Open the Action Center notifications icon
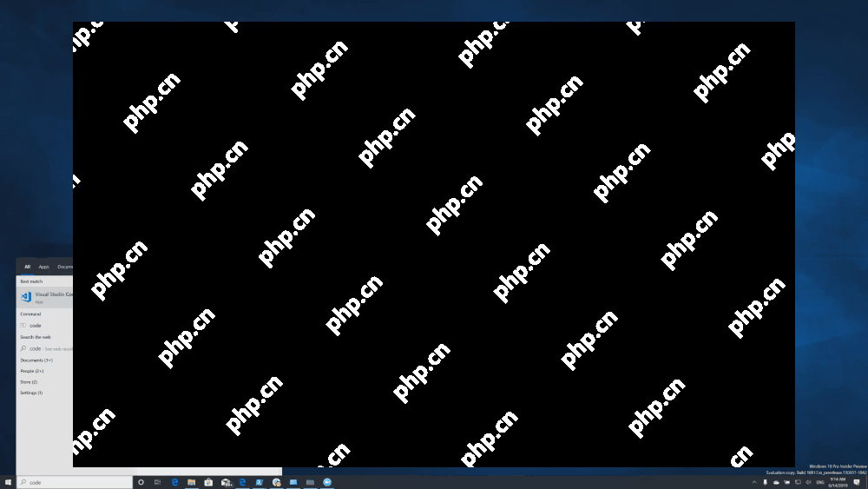Image resolution: width=868 pixels, height=489 pixels. [857, 482]
